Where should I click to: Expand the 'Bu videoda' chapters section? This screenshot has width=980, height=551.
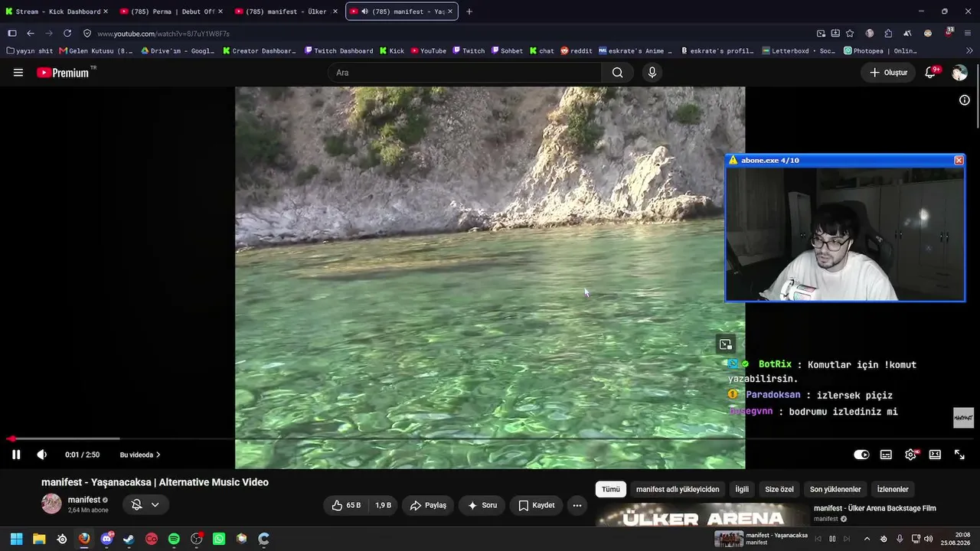[x=140, y=455]
